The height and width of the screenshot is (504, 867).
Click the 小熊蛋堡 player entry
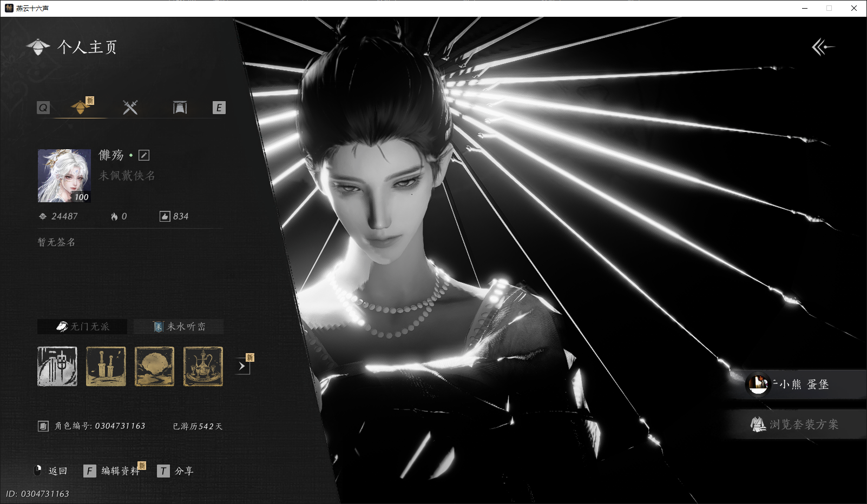(x=796, y=384)
